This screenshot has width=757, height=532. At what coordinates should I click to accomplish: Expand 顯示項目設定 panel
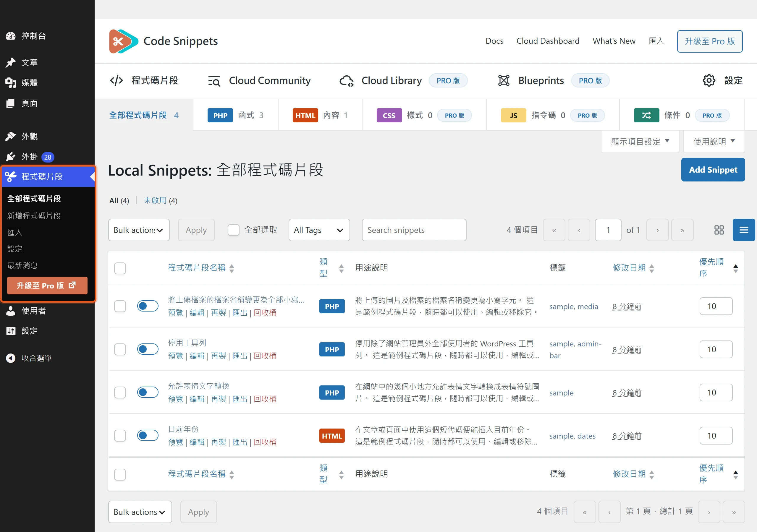(640, 141)
